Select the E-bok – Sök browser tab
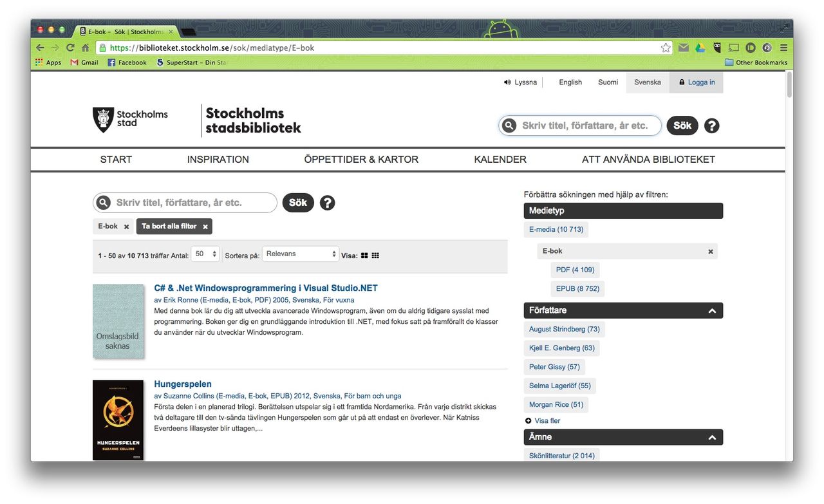The width and height of the screenshot is (824, 504). click(x=122, y=31)
